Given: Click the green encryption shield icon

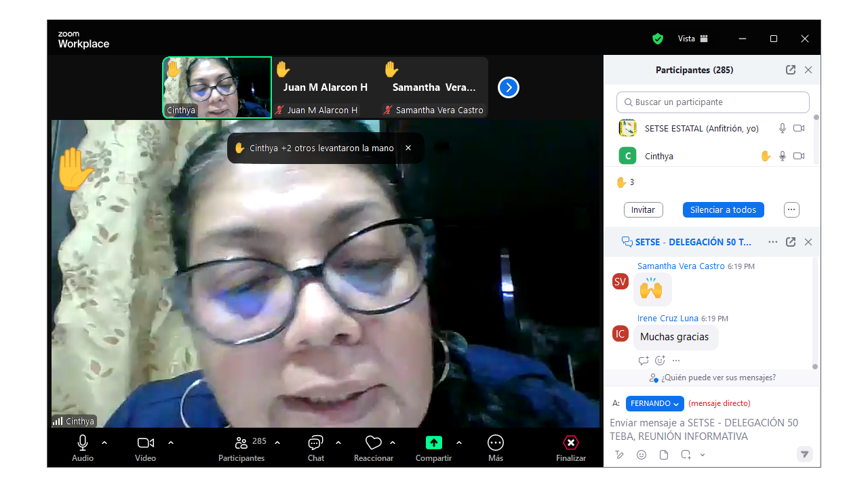Looking at the screenshot, I should click(x=657, y=39).
